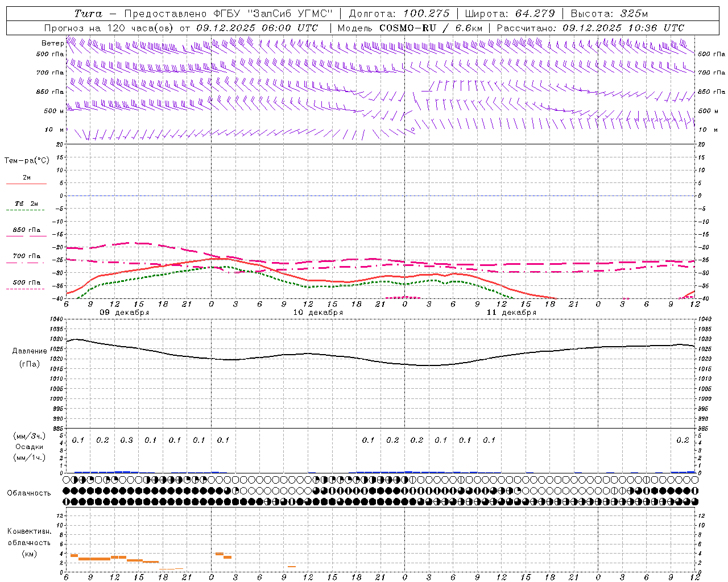Click the elevation text "Высота: 325м"
Screen dimensions: 728x582
coord(609,14)
